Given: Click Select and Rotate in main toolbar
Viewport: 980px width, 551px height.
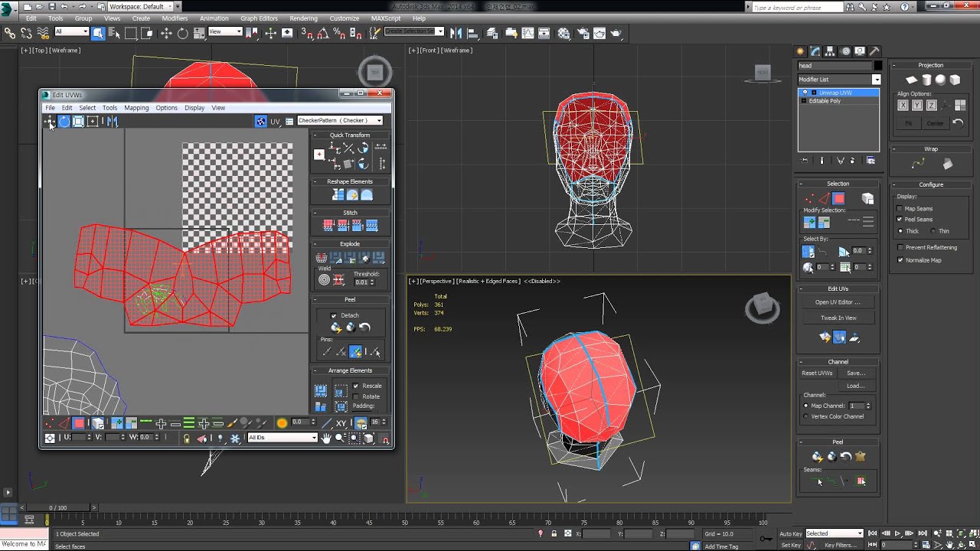Looking at the screenshot, I should [182, 33].
